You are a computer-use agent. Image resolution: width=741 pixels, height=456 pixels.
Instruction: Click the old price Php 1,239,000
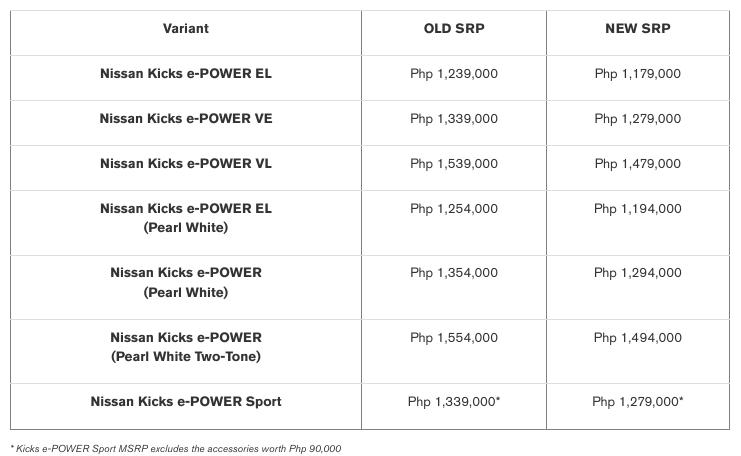click(453, 74)
